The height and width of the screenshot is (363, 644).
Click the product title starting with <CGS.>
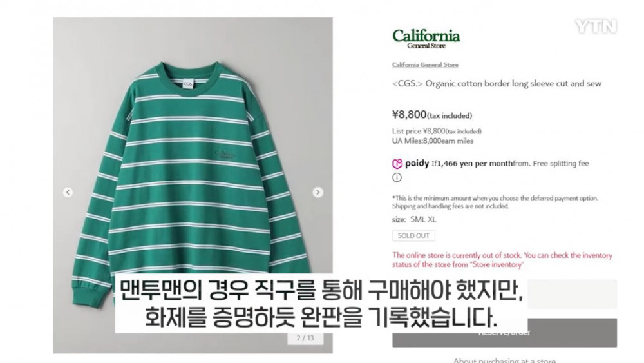pyautogui.click(x=497, y=83)
